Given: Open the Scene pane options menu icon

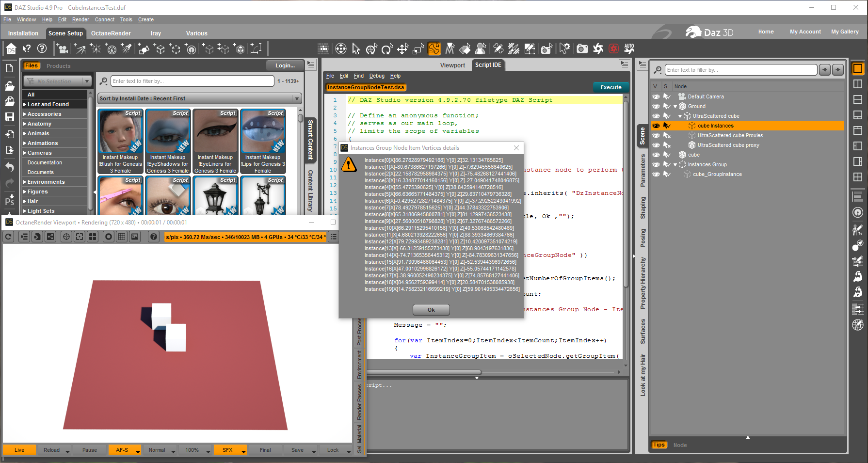Looking at the screenshot, I should (643, 64).
